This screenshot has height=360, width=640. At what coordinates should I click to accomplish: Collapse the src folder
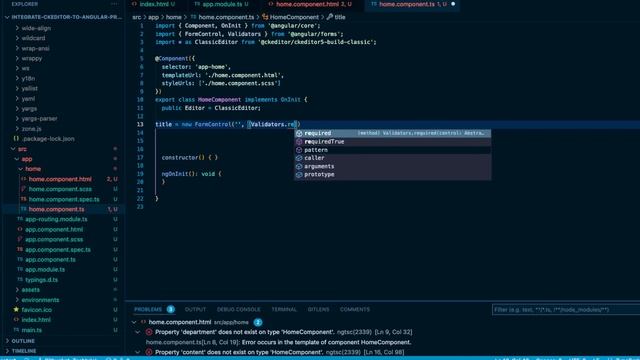click(22, 149)
